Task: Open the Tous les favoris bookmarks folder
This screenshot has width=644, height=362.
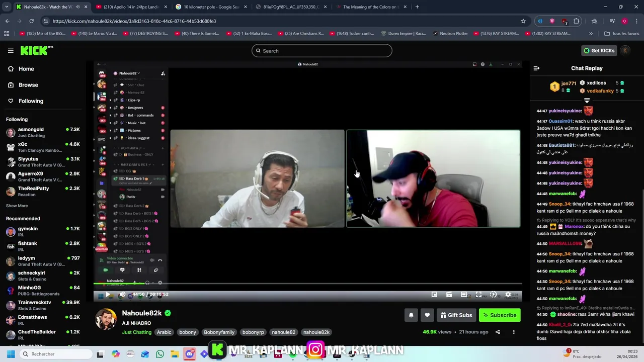Action: (621, 34)
